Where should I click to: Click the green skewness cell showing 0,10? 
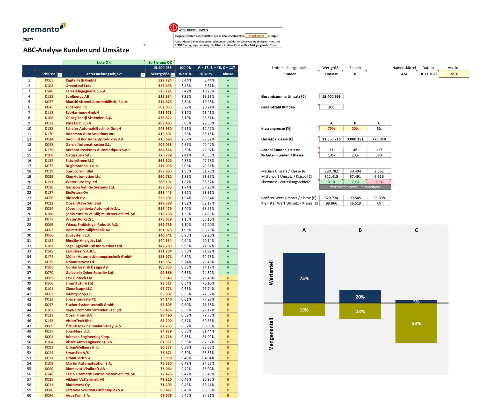tap(331, 182)
